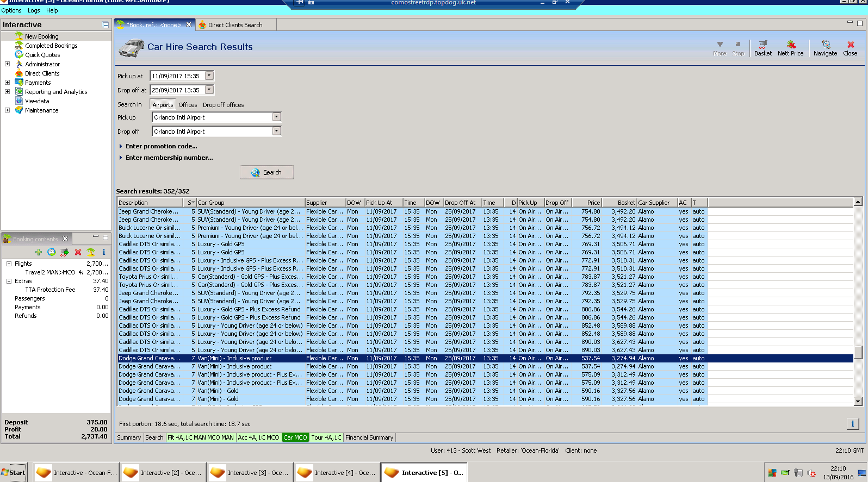The image size is (868, 482).
Task: Expand the Payments tree node
Action: coord(7,82)
